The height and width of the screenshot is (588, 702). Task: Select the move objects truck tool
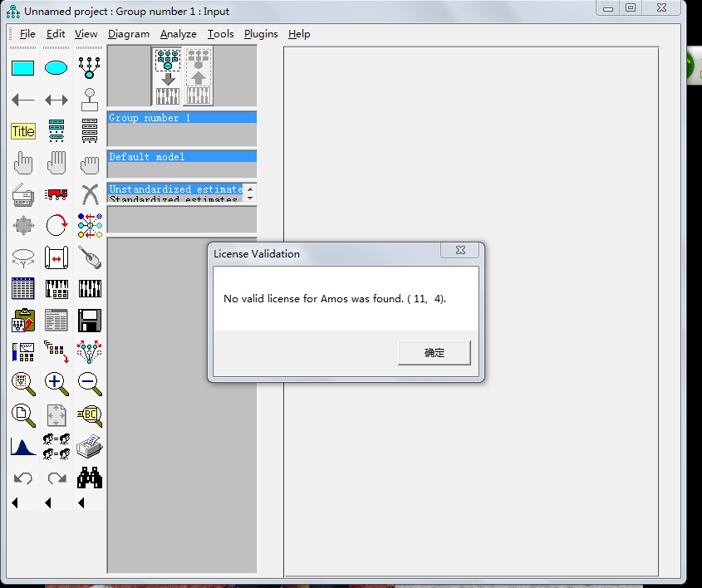coord(56,194)
